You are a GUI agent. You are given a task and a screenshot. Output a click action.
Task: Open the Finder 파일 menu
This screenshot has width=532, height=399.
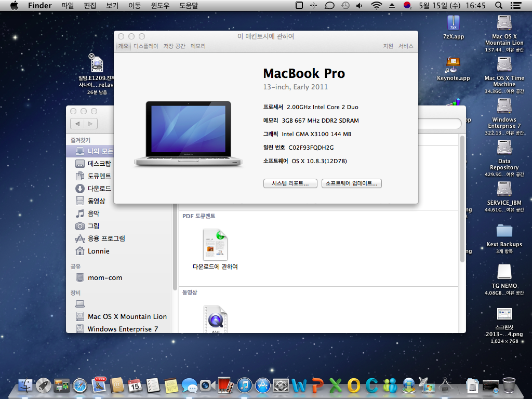point(68,5)
